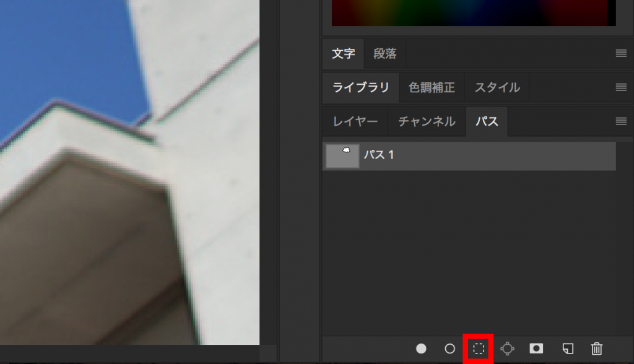Select the パス tab
This screenshot has width=634, height=364.
[x=487, y=121]
